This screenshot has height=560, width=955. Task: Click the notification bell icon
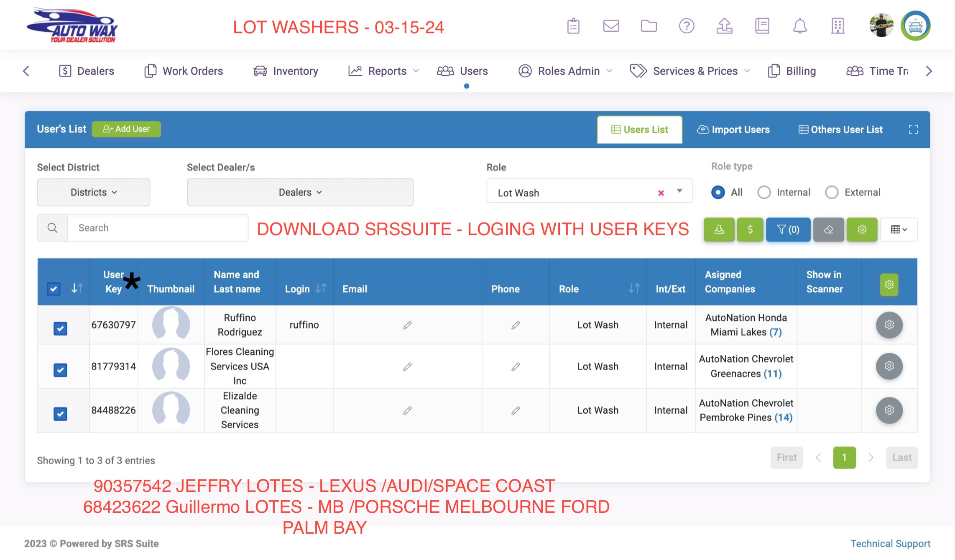coord(799,26)
